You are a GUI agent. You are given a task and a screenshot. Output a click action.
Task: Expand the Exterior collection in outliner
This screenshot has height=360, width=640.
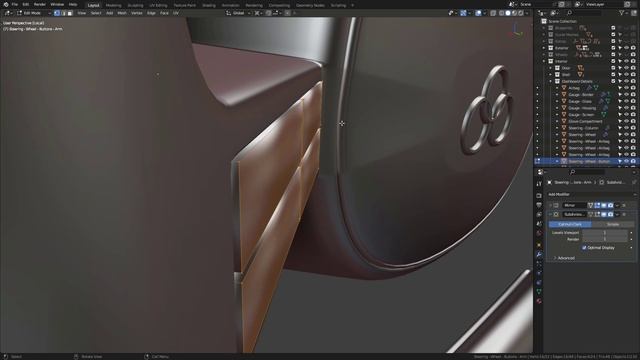[544, 48]
